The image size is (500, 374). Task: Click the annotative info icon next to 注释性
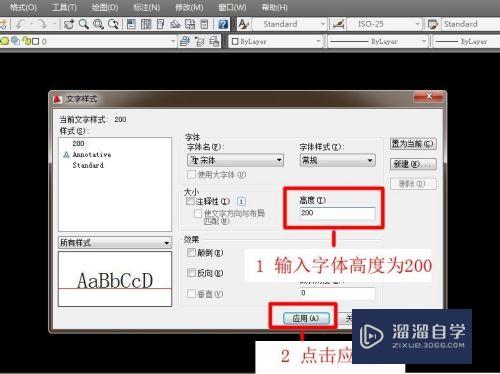(241, 201)
